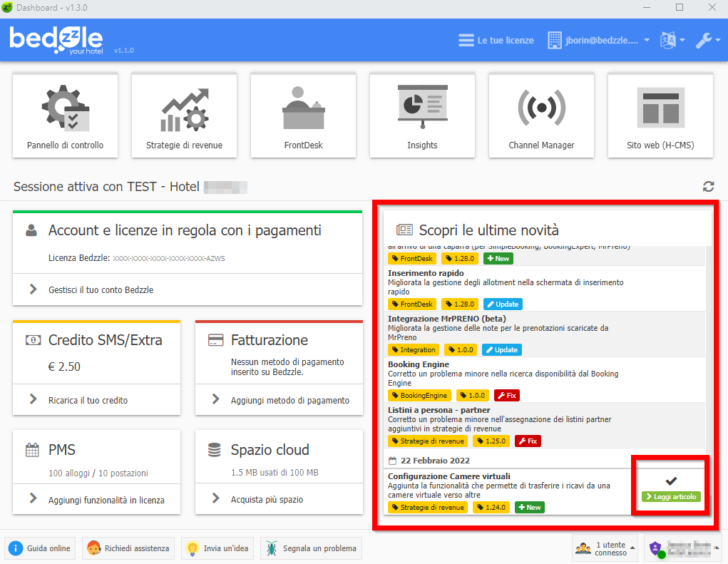Screen dimensions: 728x564
Task: Click the BookingEngine category tag
Action: point(419,396)
